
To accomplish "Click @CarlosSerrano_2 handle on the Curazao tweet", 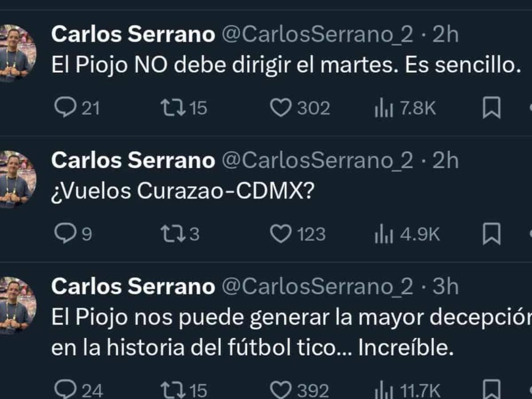I will click(x=317, y=160).
